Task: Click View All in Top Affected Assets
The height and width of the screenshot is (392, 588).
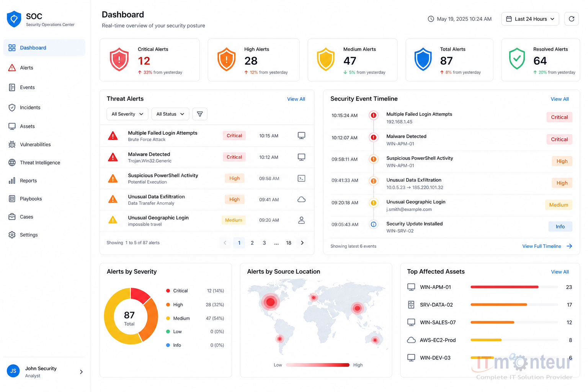Action: point(560,272)
